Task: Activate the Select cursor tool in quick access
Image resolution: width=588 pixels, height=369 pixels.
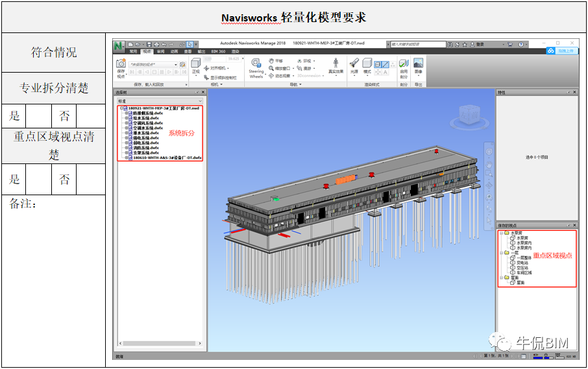Action: pos(190,44)
